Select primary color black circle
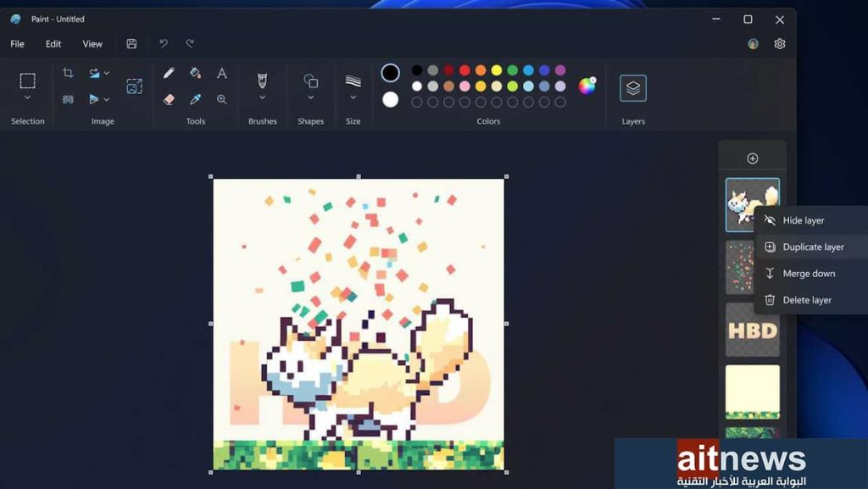This screenshot has width=868, height=489. pos(390,73)
